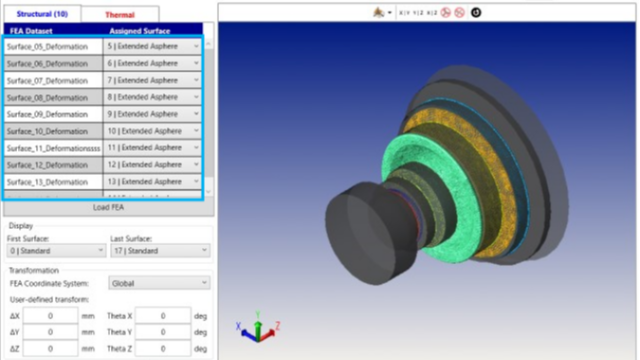Click the XYZ axis triad in viewer
This screenshot has height=360, width=640.
pos(258,327)
